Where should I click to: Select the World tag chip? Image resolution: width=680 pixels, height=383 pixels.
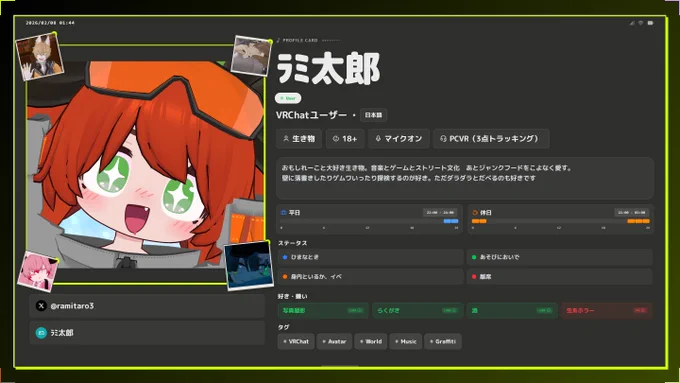coord(371,341)
